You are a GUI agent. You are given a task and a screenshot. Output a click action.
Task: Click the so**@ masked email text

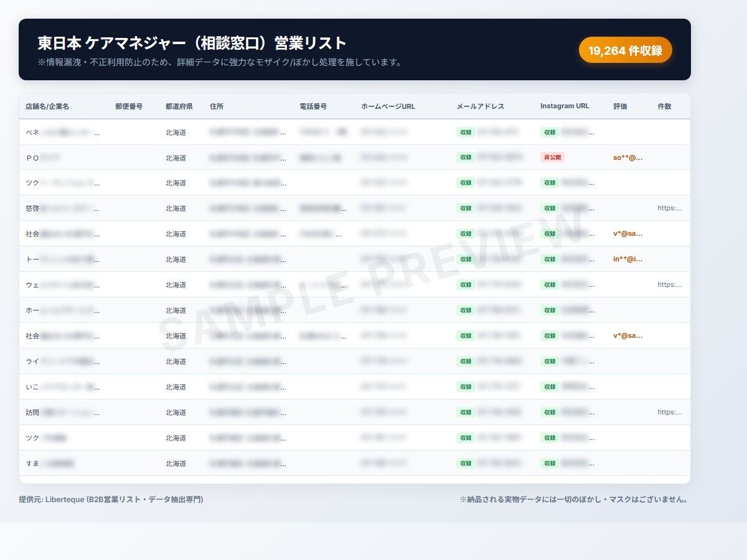tap(627, 157)
